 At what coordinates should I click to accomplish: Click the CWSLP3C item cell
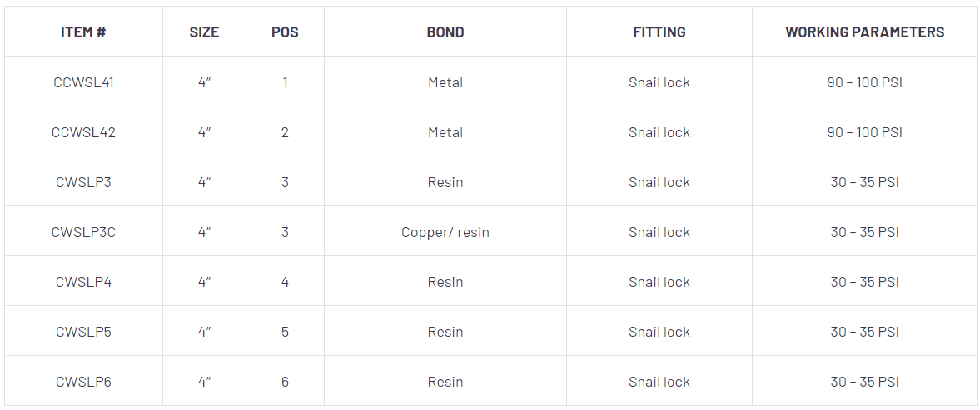[83, 232]
